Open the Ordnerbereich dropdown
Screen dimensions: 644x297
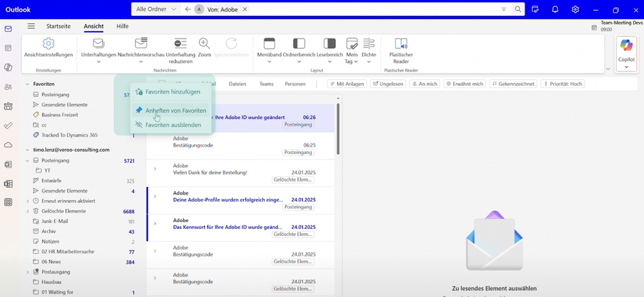pyautogui.click(x=299, y=62)
